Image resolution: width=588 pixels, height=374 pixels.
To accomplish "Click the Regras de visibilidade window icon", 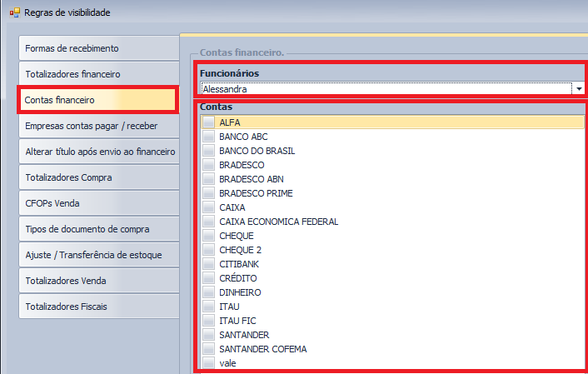I will pyautogui.click(x=15, y=12).
